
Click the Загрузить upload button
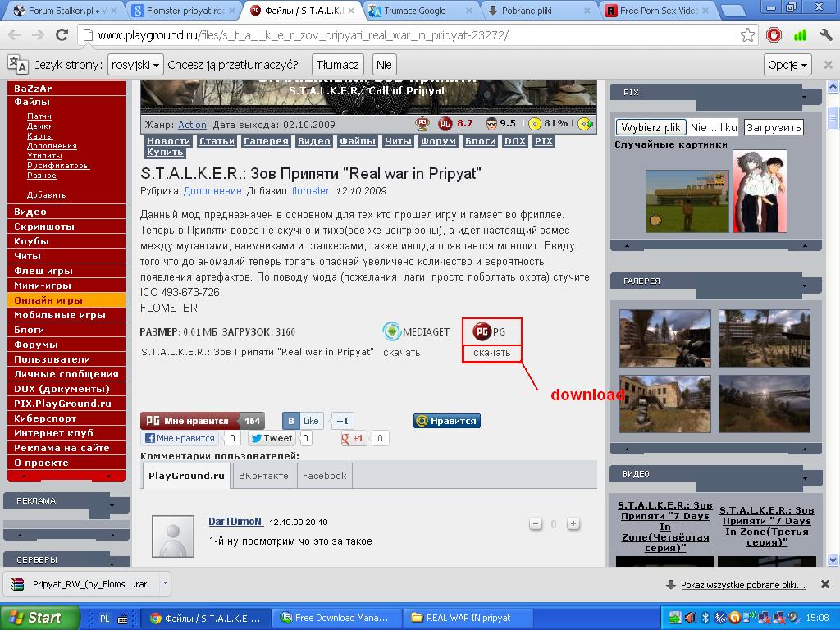(x=774, y=127)
